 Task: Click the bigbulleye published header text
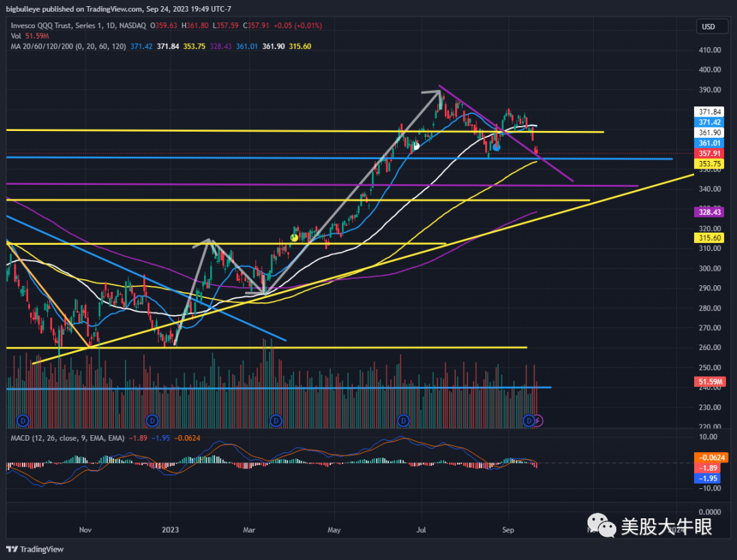pyautogui.click(x=119, y=9)
